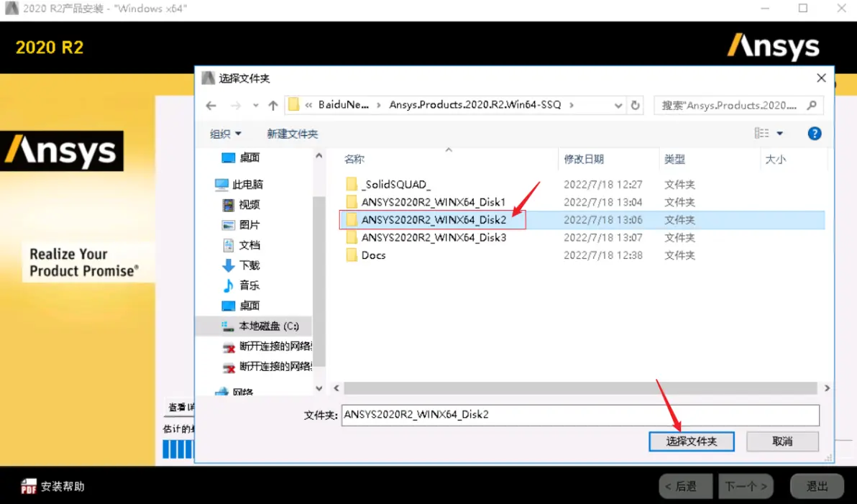857x504 pixels.
Task: Sort by 大小 column header
Action: (x=775, y=159)
